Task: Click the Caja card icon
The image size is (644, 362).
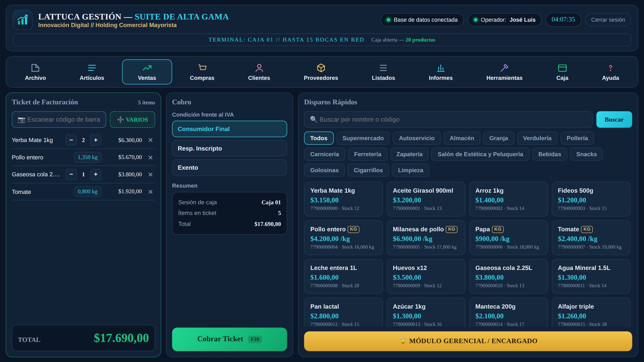Action: (x=562, y=68)
